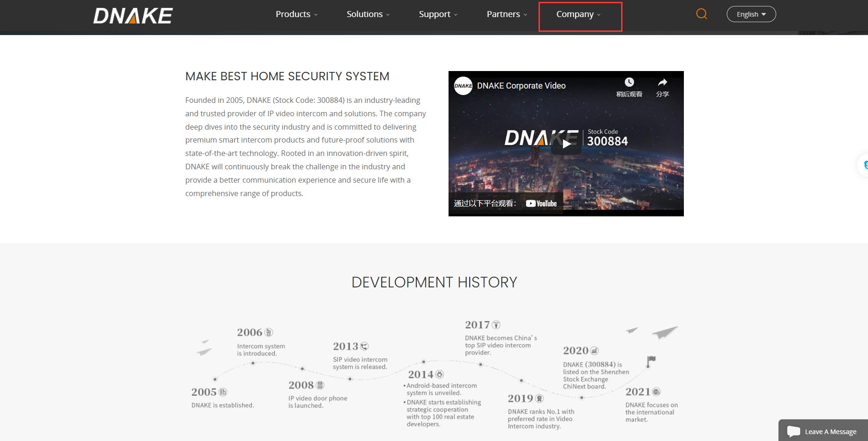The height and width of the screenshot is (441, 868).
Task: Open the orange search icon
Action: pos(701,14)
